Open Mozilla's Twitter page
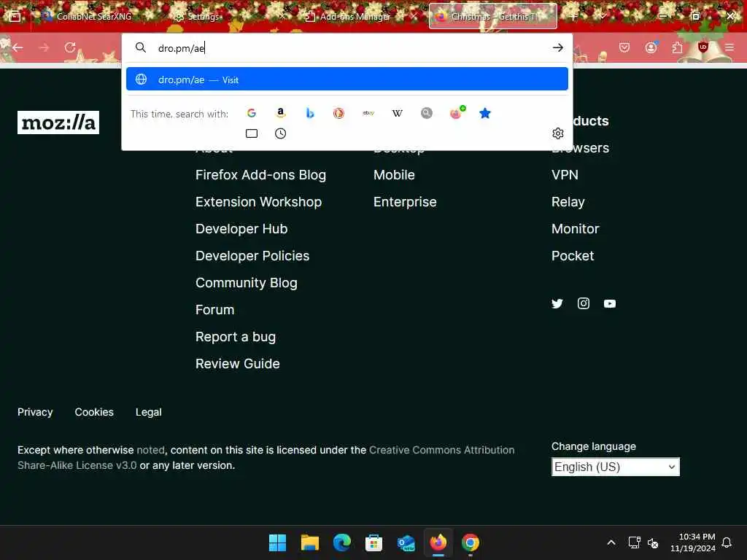Image resolution: width=747 pixels, height=560 pixels. click(557, 303)
